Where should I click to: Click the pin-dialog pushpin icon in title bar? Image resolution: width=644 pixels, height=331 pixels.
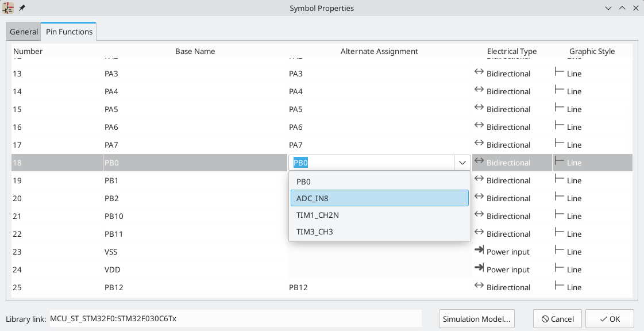pyautogui.click(x=21, y=8)
